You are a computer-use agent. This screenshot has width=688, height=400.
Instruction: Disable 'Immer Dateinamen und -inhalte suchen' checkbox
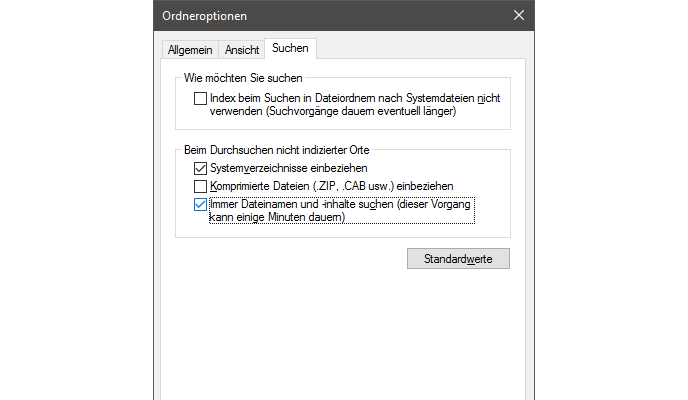(200, 204)
